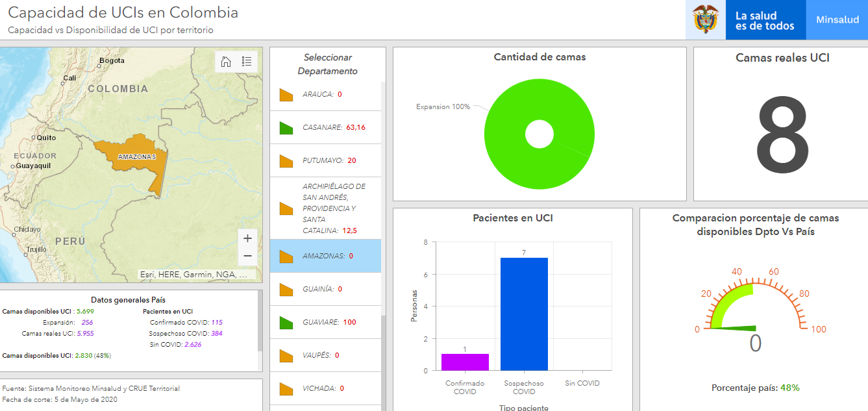Click the Quito label on map

46,138
